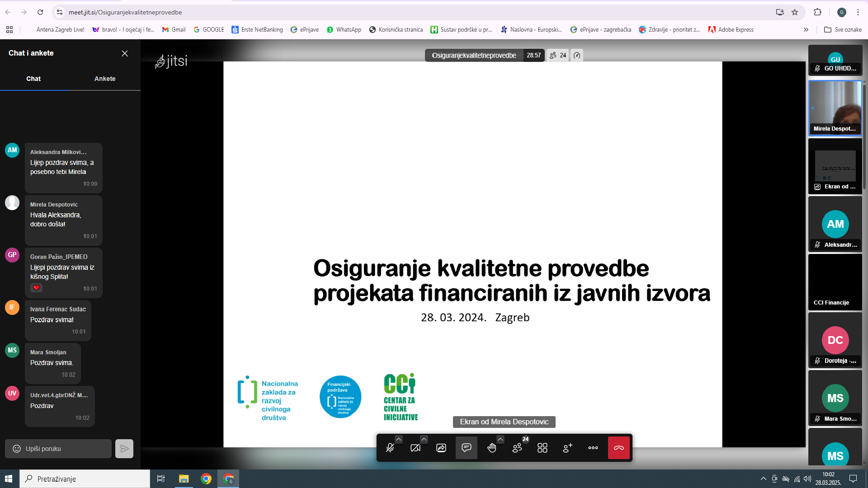Expand video settings arrow above camera
The image size is (868, 488).
pos(424,439)
